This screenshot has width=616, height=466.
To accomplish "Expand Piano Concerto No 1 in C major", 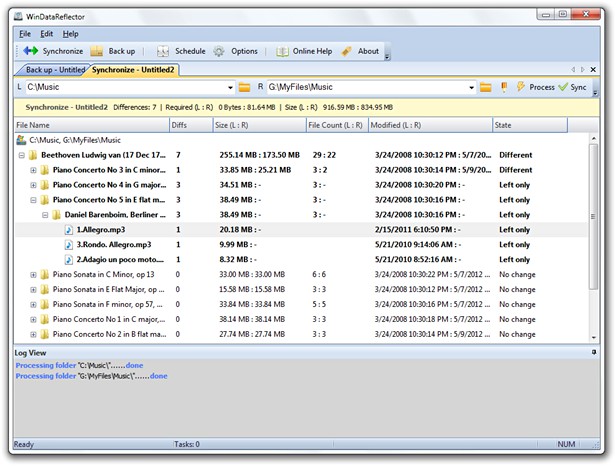I will pos(33,320).
